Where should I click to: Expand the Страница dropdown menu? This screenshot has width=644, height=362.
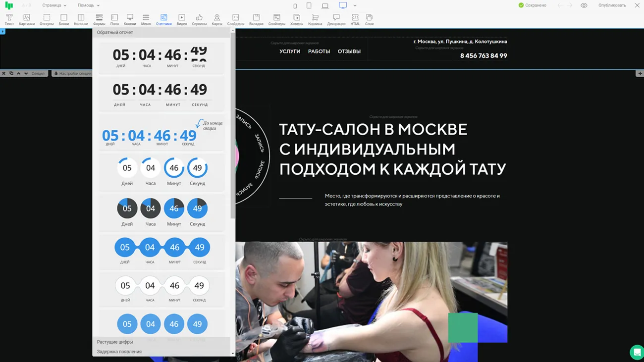[x=54, y=5]
